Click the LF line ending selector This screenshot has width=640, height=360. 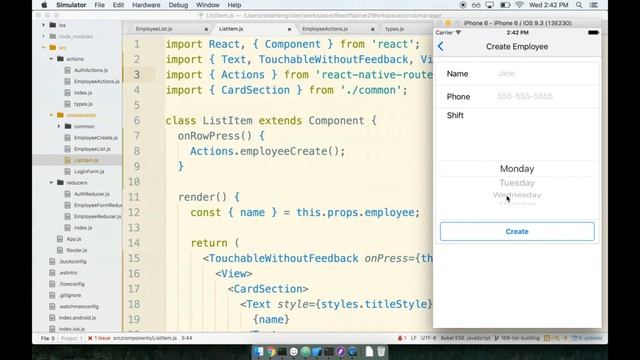point(413,338)
